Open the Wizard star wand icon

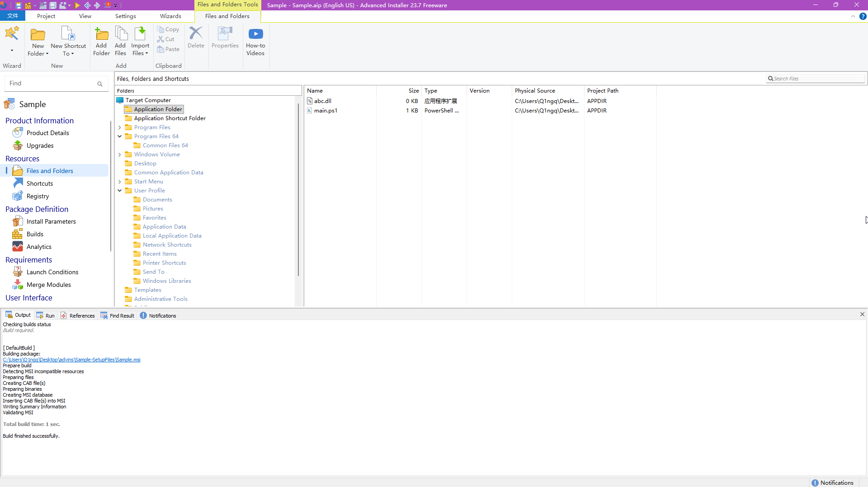[12, 33]
